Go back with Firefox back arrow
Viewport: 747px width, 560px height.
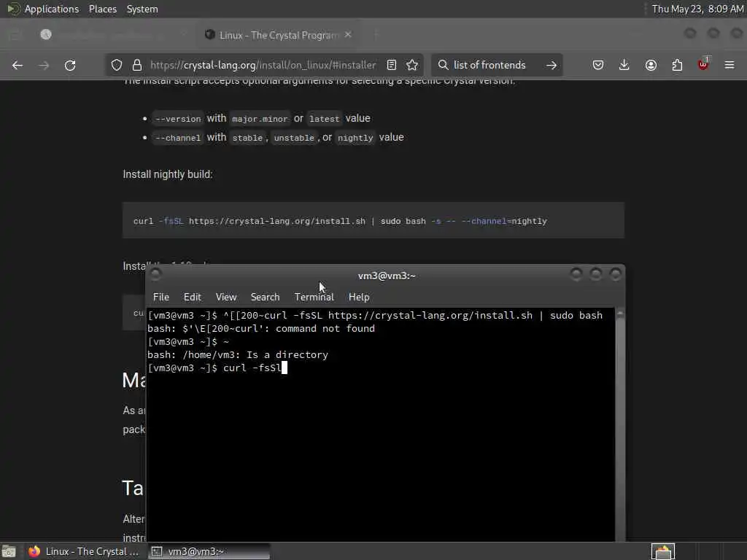18,65
